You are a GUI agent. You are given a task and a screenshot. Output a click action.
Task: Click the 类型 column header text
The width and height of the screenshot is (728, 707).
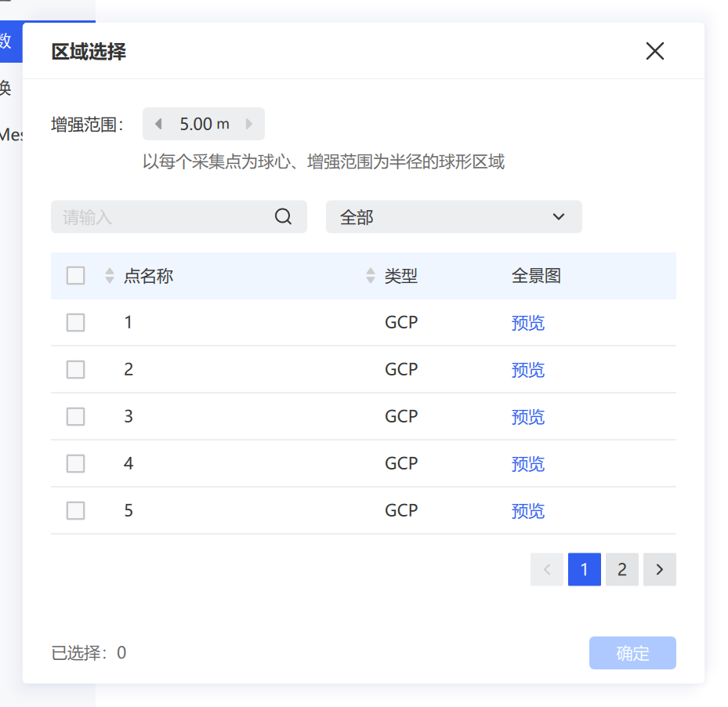tap(401, 276)
